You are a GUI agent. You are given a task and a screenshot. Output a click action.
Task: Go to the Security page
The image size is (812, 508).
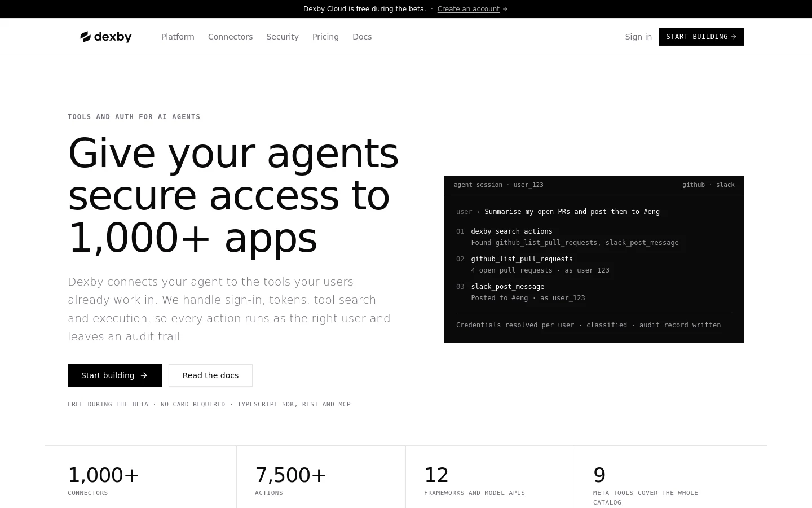coord(283,37)
